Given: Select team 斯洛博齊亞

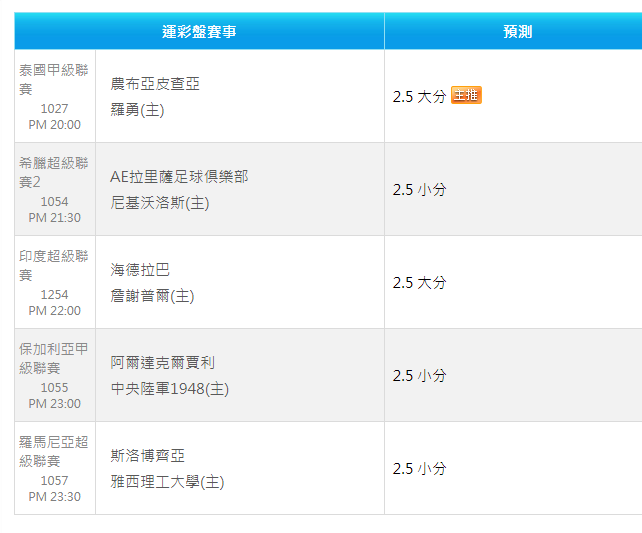Looking at the screenshot, I should 147,456.
